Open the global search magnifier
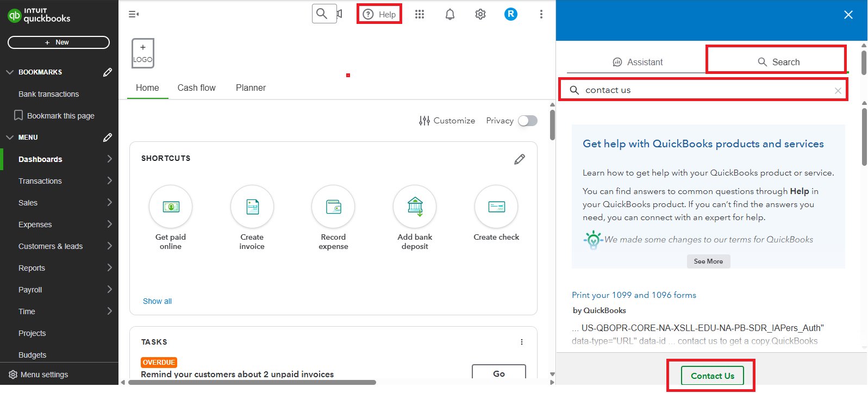Viewport: 868px width, 393px height. pos(322,14)
